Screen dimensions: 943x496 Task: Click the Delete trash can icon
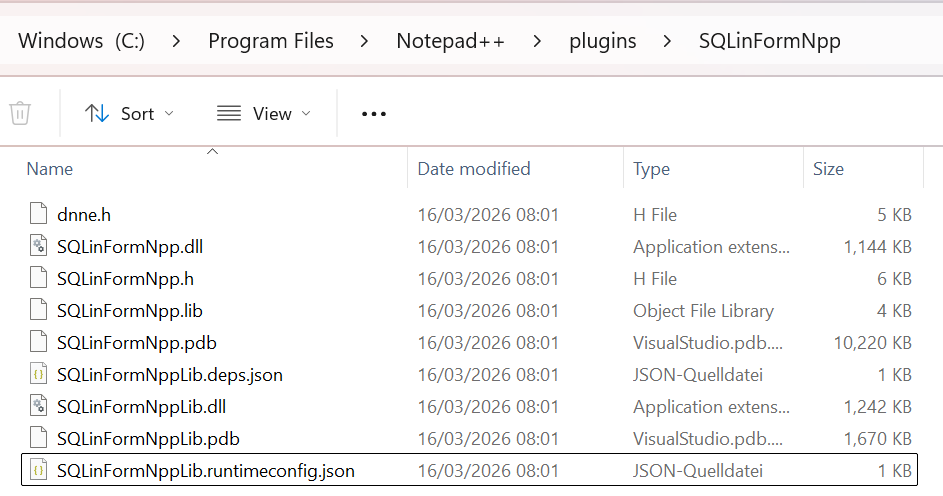coord(20,113)
